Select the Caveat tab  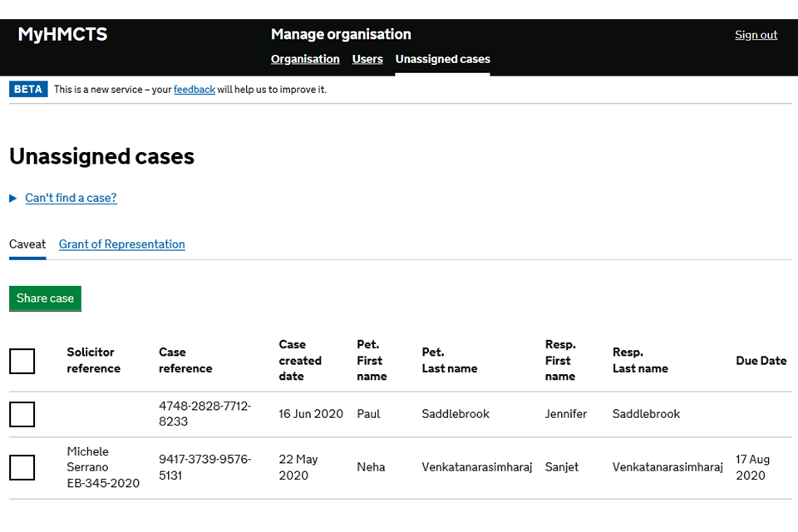(x=27, y=244)
